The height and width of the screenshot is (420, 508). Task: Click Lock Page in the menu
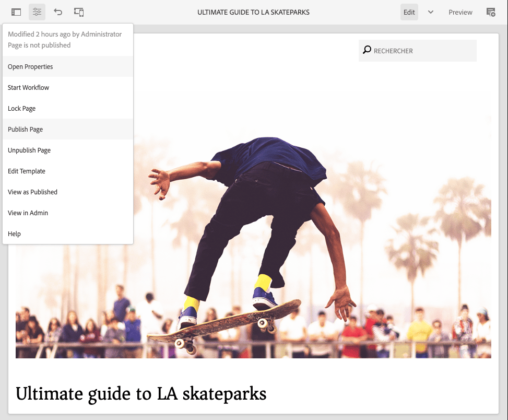point(21,108)
